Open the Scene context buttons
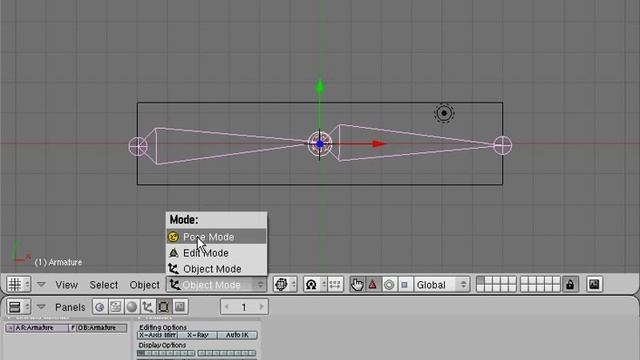Screen dimensions: 640x360 (180, 307)
